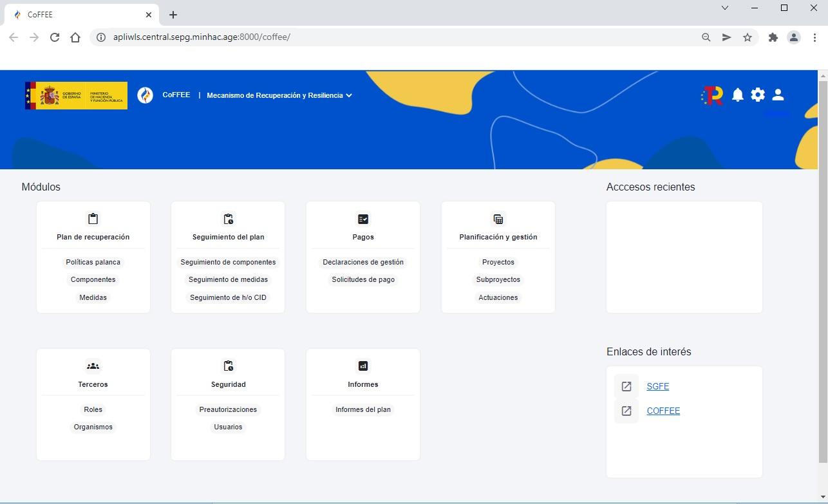Viewport: 828px width, 504px height.
Task: Click the Solicitudes de pago link
Action: (x=362, y=279)
